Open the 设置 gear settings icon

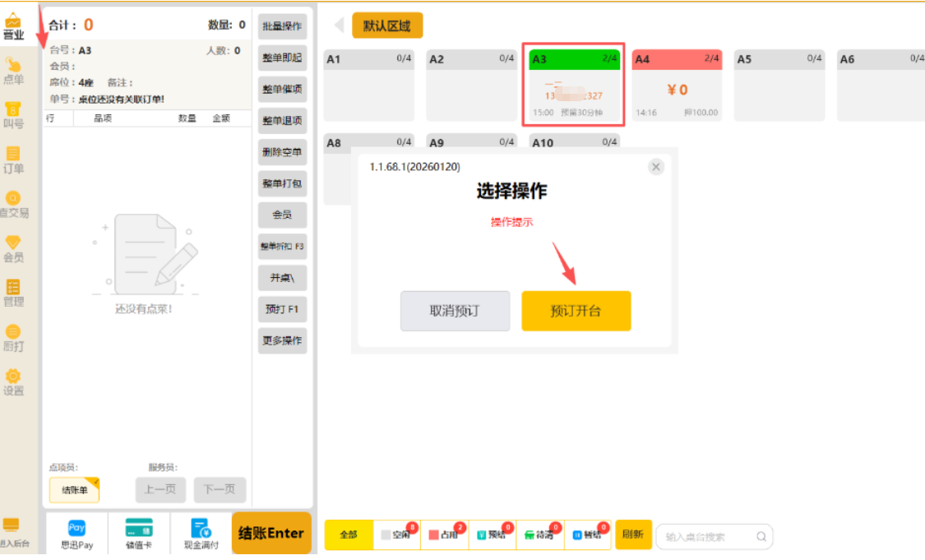point(13,382)
